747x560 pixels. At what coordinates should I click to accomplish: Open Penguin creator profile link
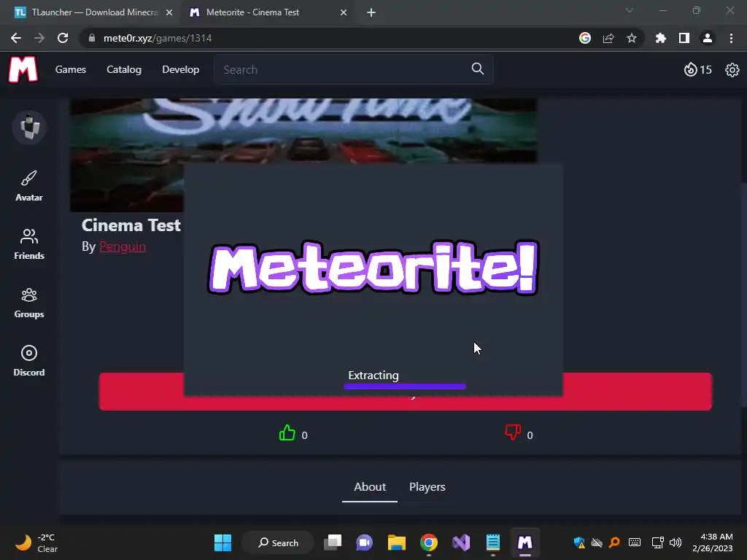123,246
